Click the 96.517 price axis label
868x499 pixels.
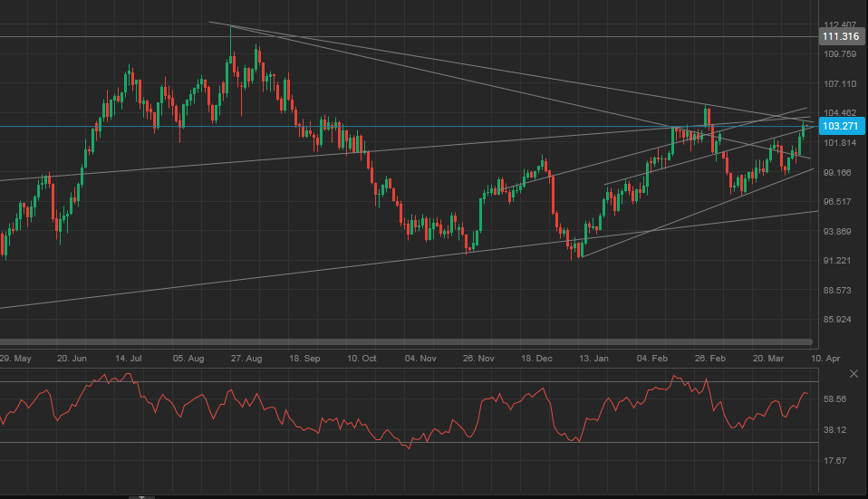837,201
